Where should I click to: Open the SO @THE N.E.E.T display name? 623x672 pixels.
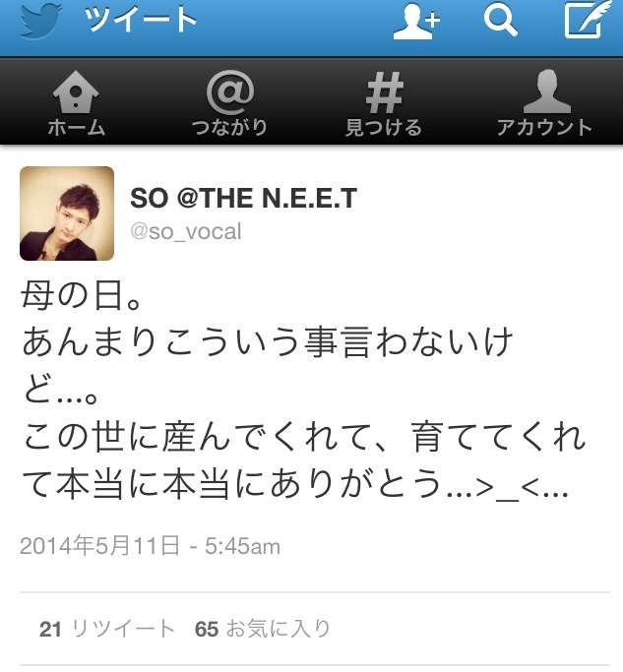(x=243, y=199)
